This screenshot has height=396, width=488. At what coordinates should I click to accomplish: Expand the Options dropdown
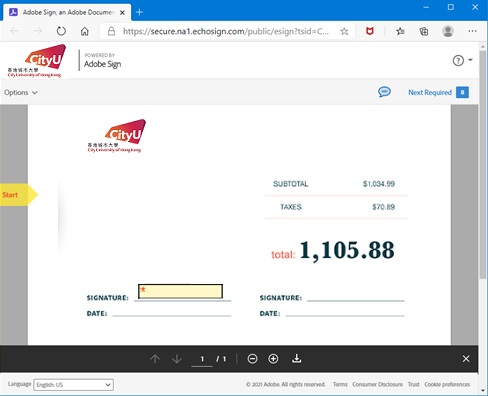[21, 92]
